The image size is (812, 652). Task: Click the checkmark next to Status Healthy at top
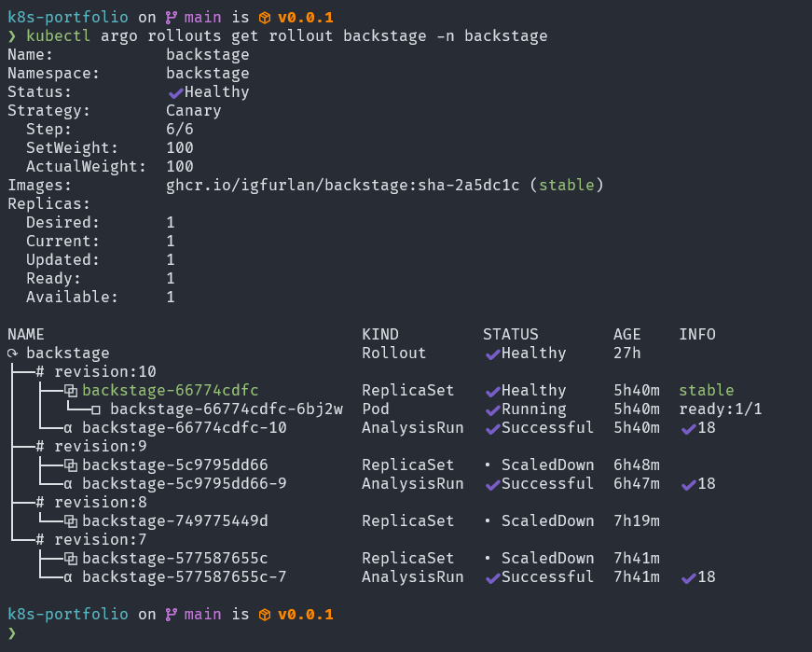(x=175, y=92)
